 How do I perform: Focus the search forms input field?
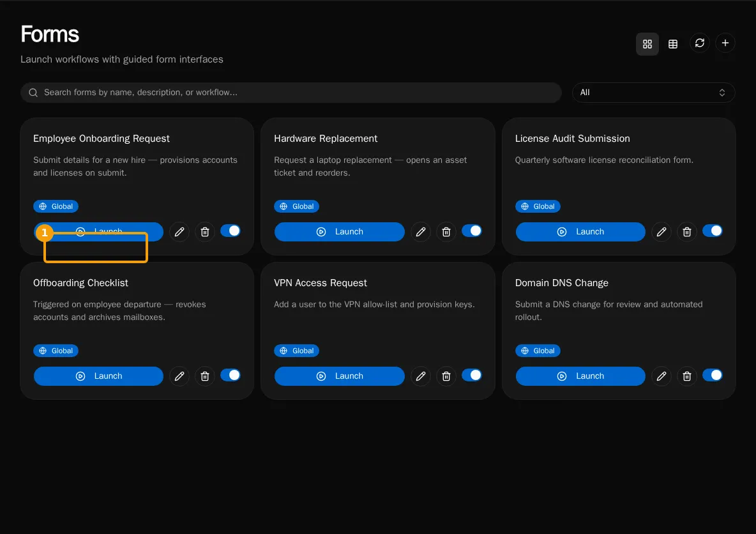tap(291, 93)
